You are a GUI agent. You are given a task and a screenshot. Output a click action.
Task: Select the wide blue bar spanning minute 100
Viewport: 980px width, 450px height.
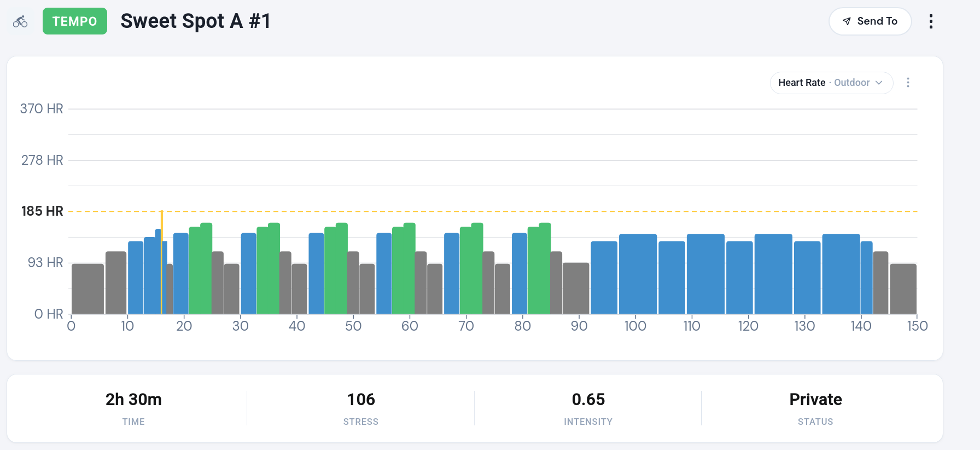coord(638,274)
